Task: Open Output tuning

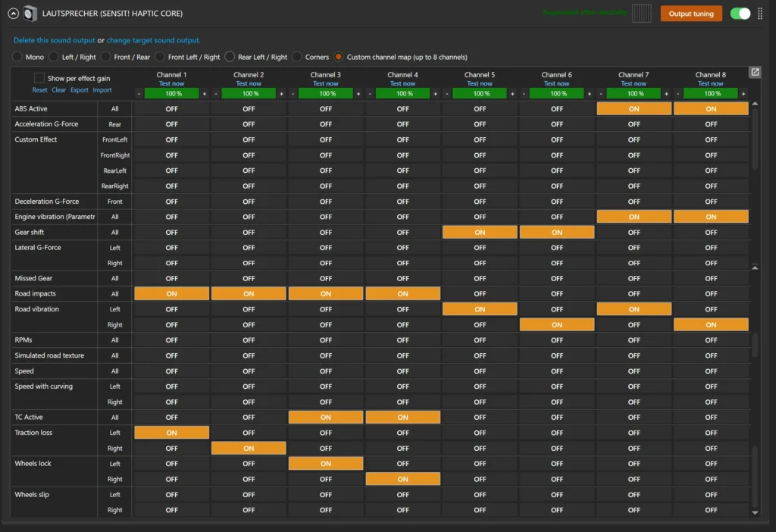Action: click(x=691, y=14)
